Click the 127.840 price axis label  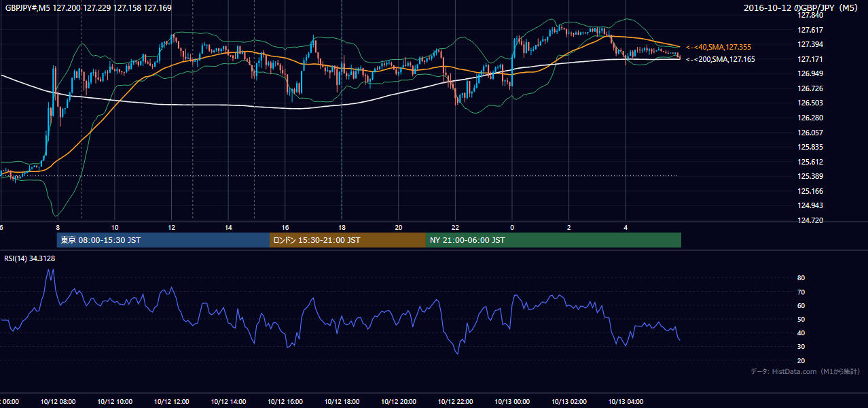(810, 15)
